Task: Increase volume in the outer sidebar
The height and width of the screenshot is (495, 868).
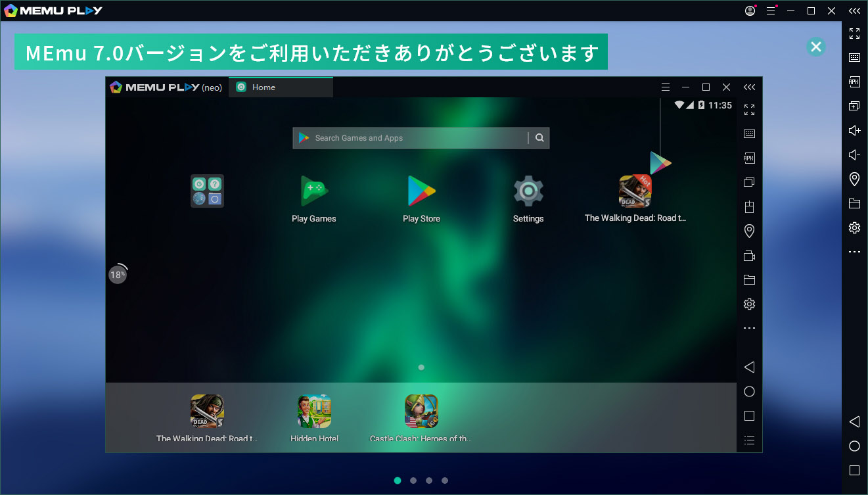Action: point(854,130)
